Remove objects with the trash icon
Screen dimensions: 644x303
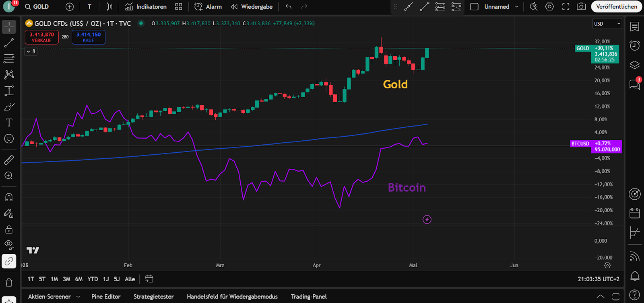[x=9, y=283]
